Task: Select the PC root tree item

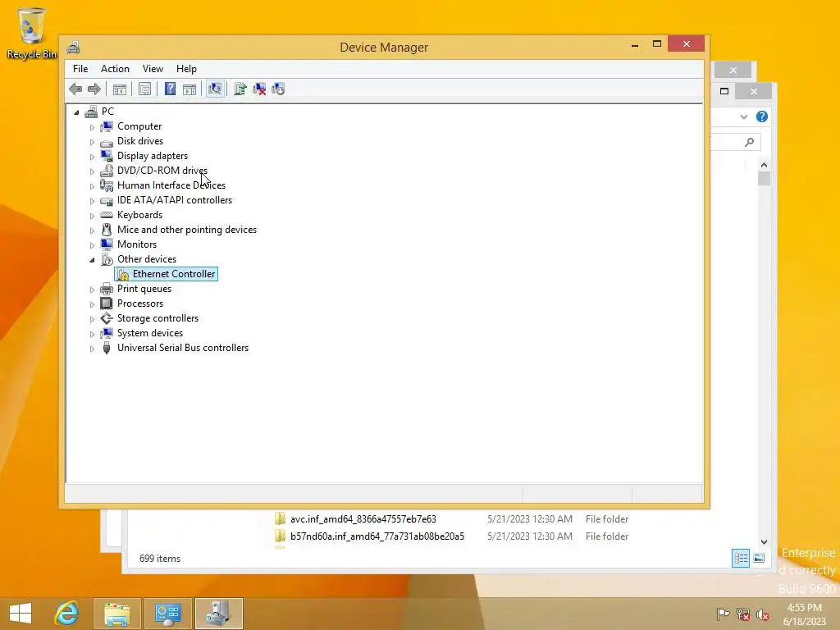Action: point(107,111)
